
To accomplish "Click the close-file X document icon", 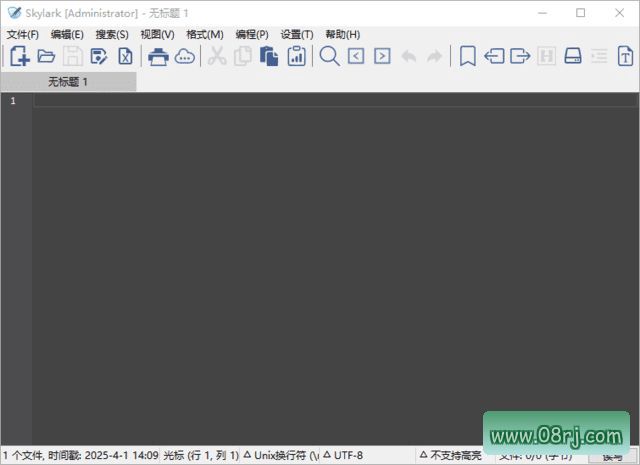I will [x=125, y=56].
